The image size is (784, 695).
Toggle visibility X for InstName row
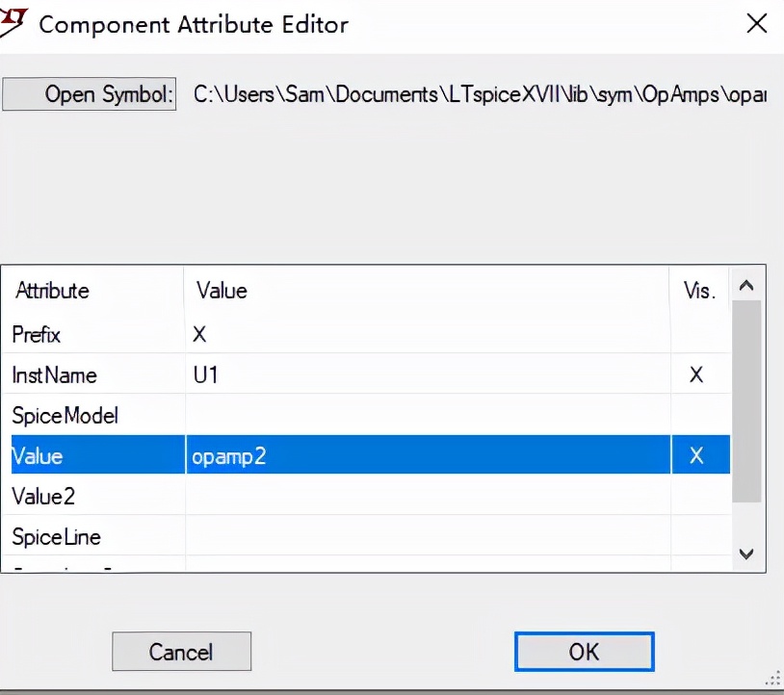click(696, 374)
